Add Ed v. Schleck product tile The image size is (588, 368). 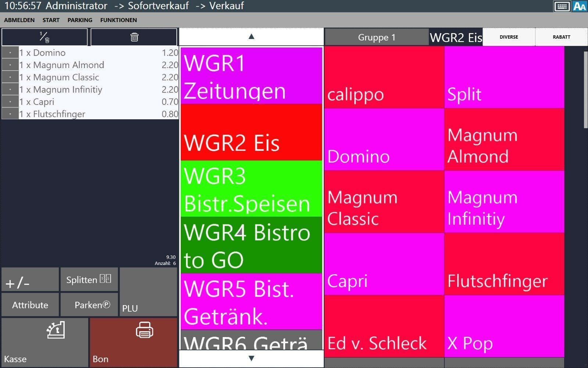(384, 326)
